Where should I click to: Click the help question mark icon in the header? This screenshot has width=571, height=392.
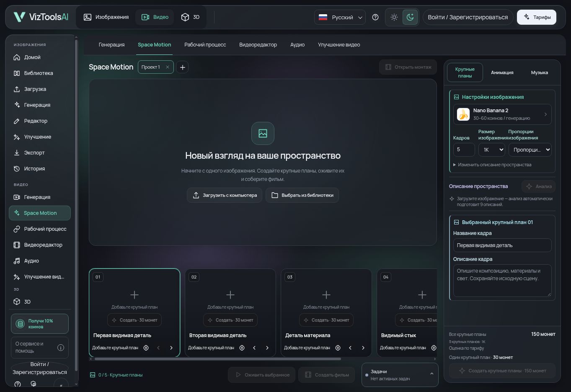pyautogui.click(x=375, y=17)
